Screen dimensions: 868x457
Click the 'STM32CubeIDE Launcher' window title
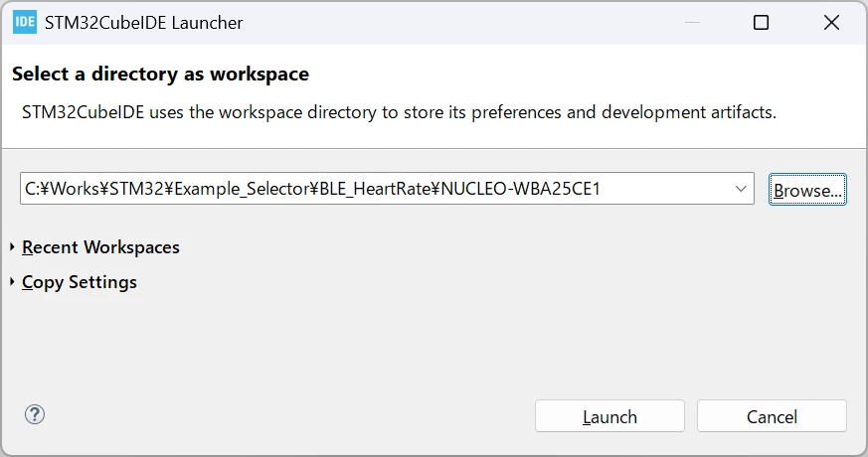(144, 23)
